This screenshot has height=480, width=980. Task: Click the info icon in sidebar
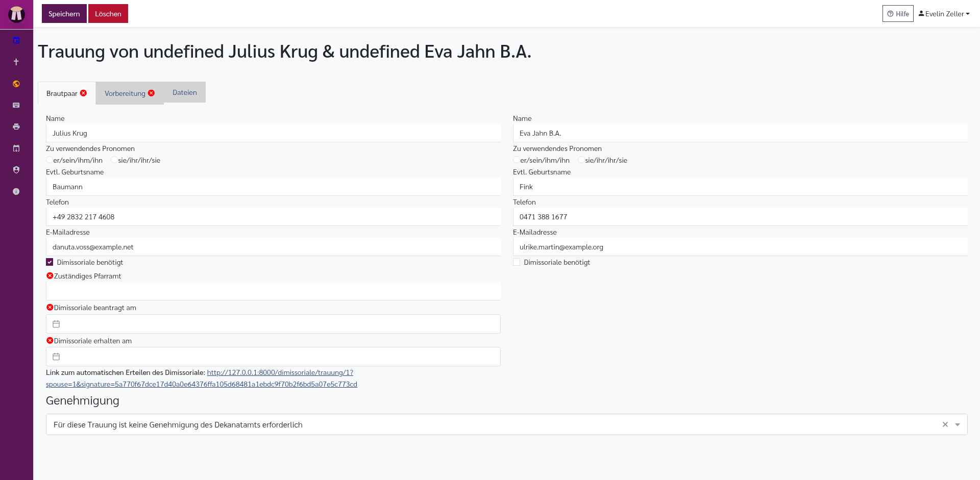pos(16,191)
